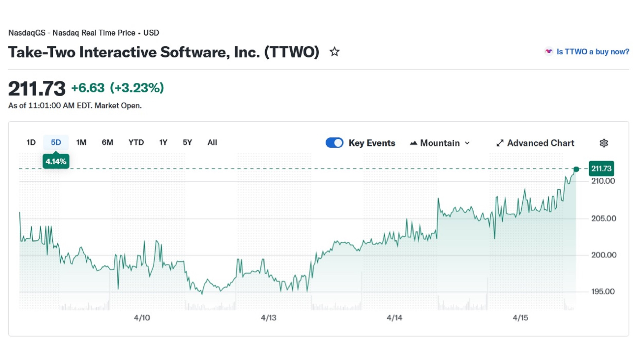Open chart settings gear icon
This screenshot has height=362, width=644.
tap(603, 143)
